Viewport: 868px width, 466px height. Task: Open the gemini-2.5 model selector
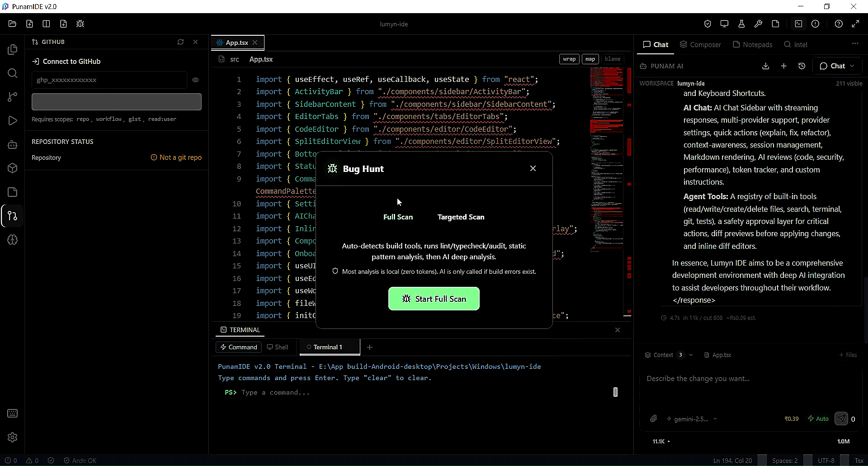[692, 419]
